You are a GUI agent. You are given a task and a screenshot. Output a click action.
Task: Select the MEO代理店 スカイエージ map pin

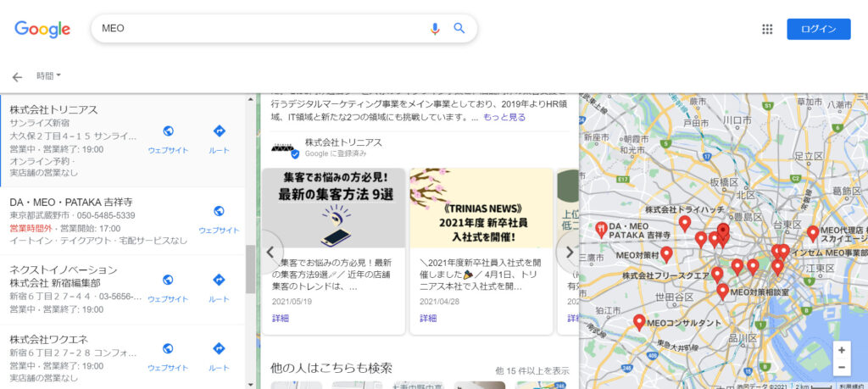tap(813, 234)
